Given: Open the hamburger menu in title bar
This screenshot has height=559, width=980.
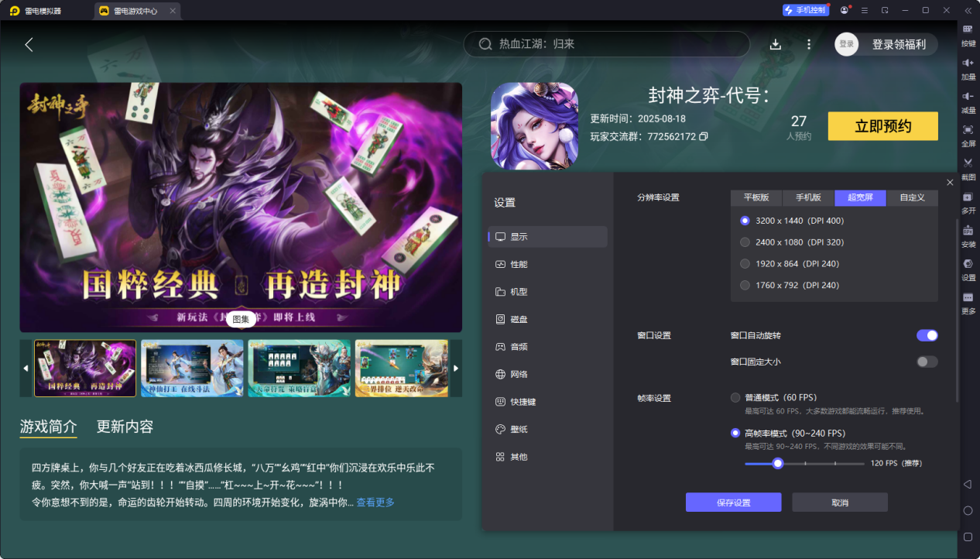Looking at the screenshot, I should [864, 10].
